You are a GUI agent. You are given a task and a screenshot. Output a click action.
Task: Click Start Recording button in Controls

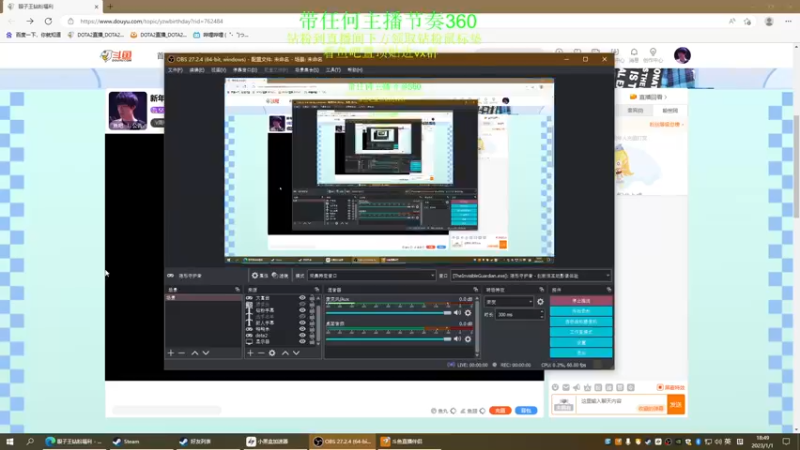(581, 311)
